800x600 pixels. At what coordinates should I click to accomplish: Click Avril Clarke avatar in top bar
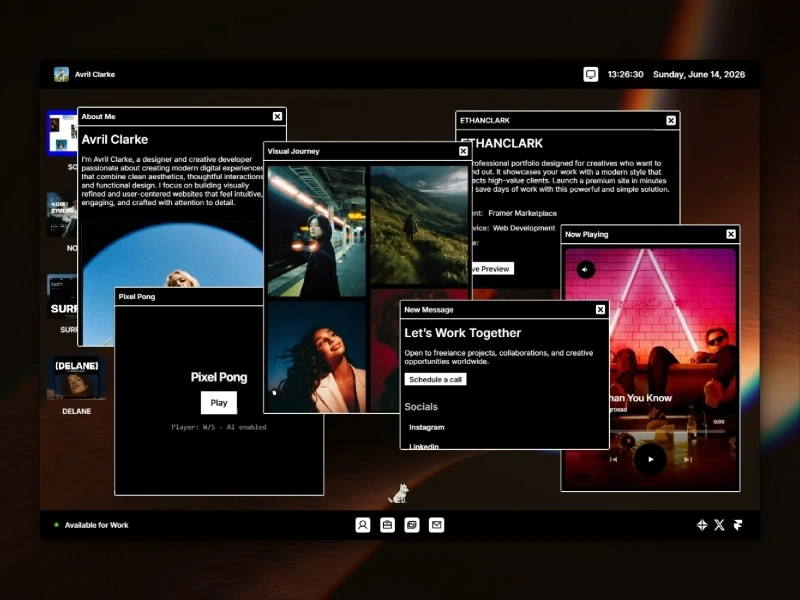click(x=62, y=74)
